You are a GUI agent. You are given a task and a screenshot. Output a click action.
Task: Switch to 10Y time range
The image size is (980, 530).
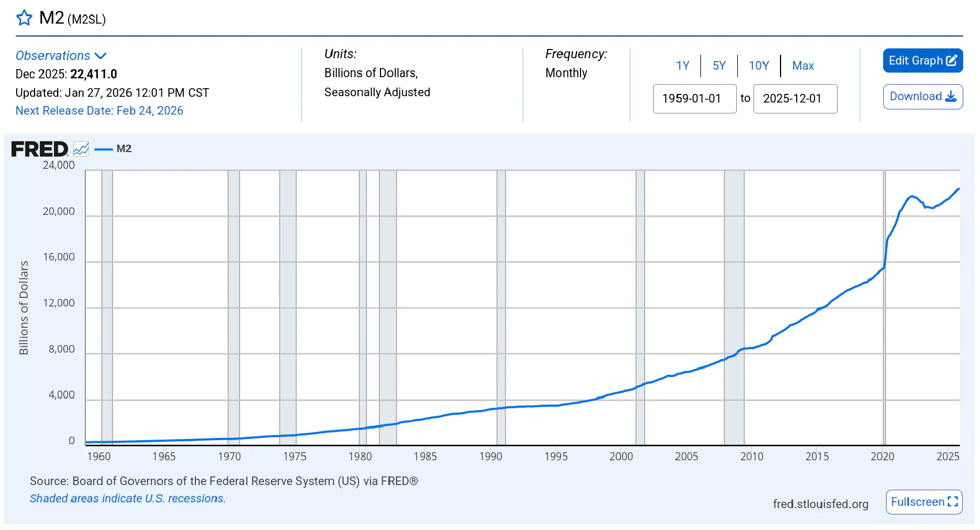click(759, 66)
